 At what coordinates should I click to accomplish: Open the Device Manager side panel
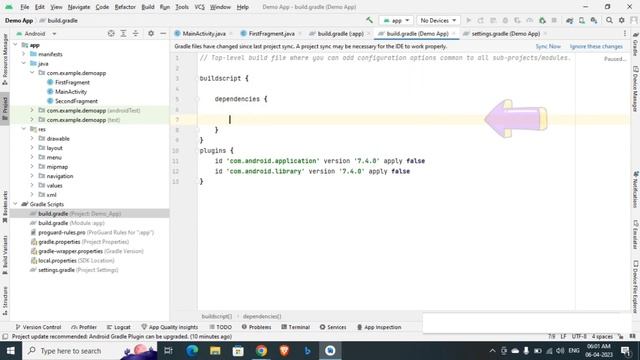point(635,88)
